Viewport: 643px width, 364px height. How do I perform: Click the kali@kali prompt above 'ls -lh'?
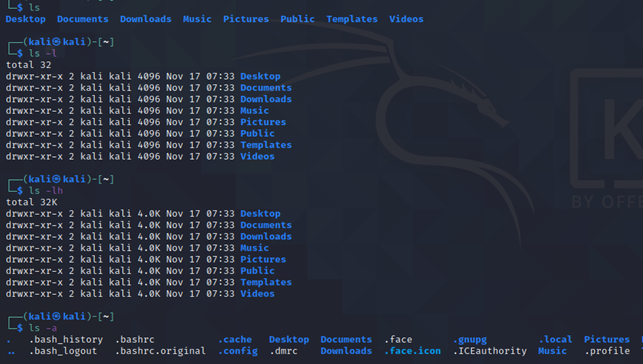pyautogui.click(x=57, y=179)
